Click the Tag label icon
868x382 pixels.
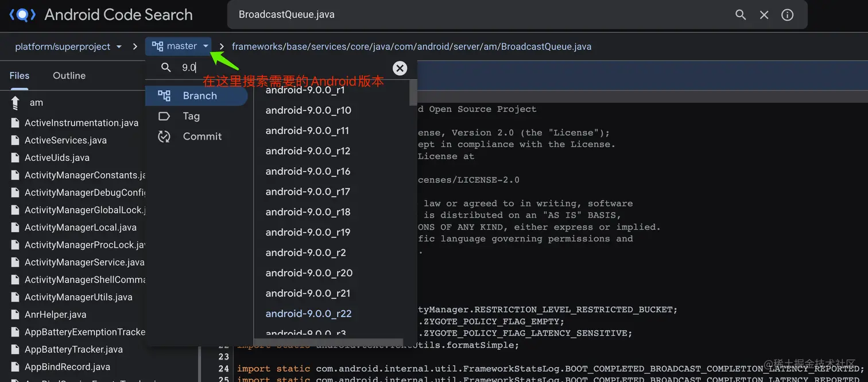[164, 116]
